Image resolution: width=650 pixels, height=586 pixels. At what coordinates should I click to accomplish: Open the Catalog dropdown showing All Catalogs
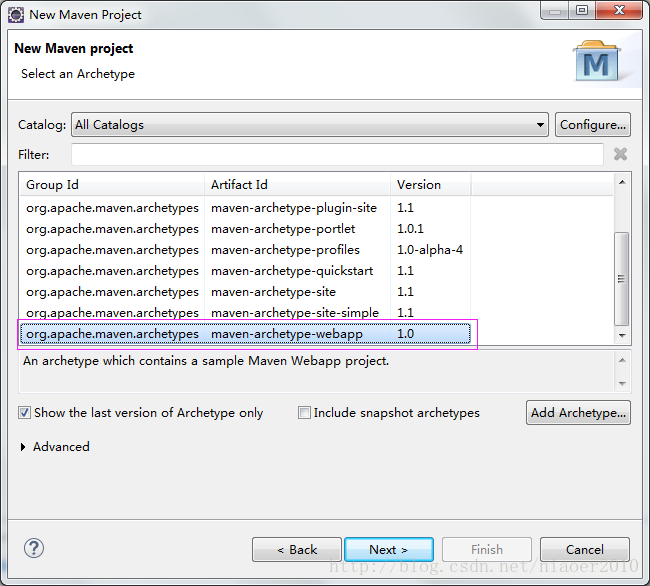click(x=310, y=125)
